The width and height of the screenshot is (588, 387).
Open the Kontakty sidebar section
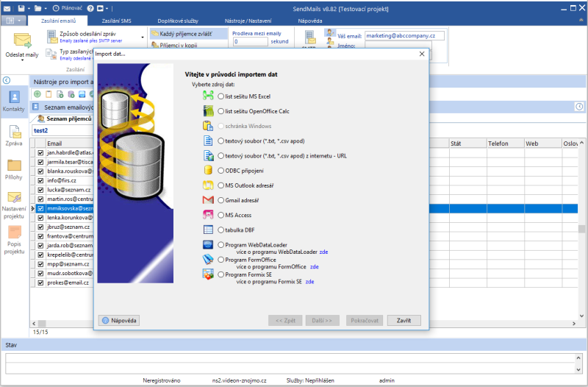[14, 101]
